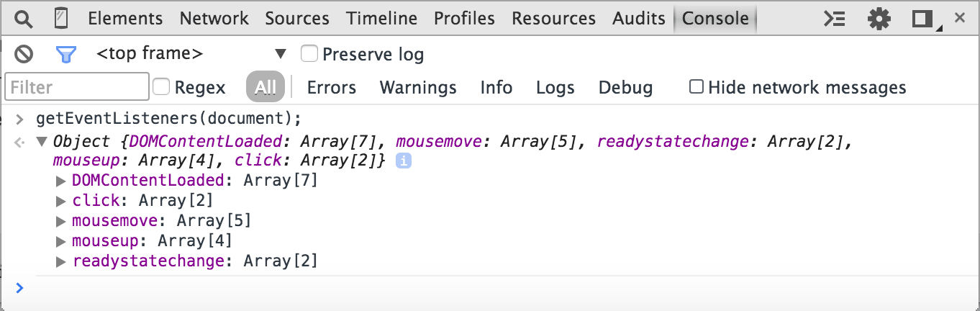This screenshot has height=311, width=980.
Task: Check Hide network messages
Action: click(x=697, y=87)
